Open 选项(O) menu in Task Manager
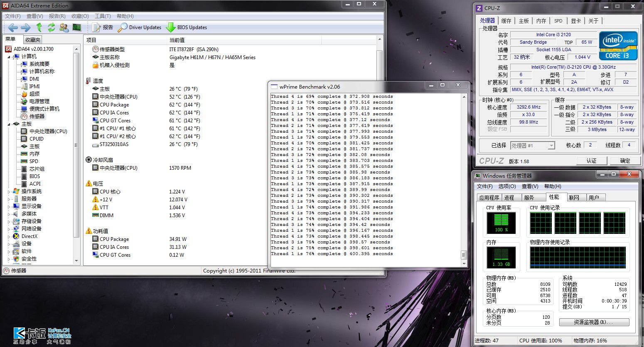644x347 pixels. point(507,186)
